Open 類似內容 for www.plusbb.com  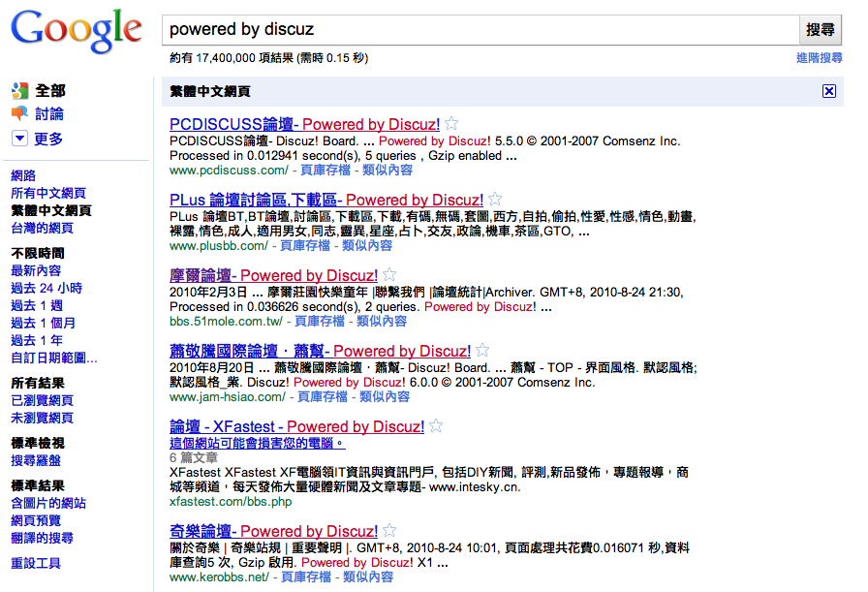click(367, 245)
